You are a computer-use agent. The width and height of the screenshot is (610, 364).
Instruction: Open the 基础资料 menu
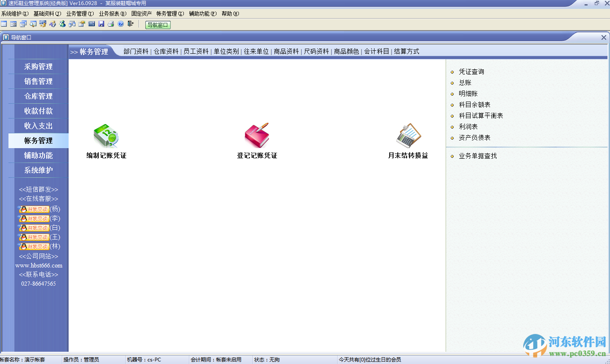[47, 14]
